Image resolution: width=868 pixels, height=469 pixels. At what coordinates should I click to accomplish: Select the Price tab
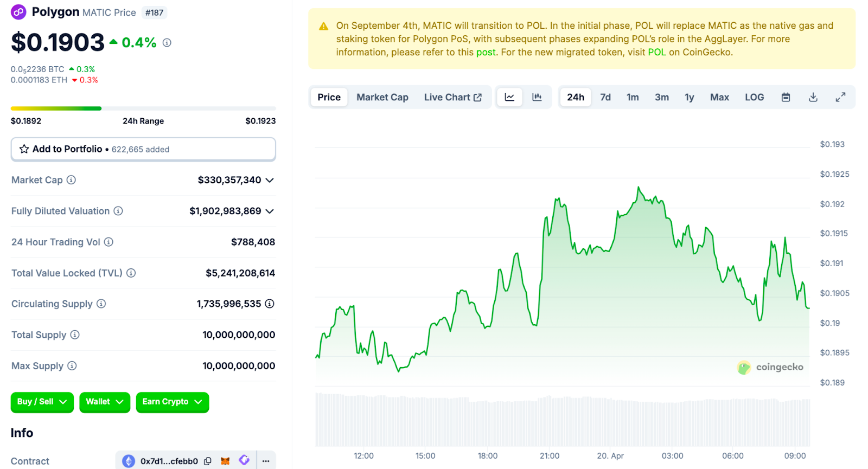(x=329, y=97)
